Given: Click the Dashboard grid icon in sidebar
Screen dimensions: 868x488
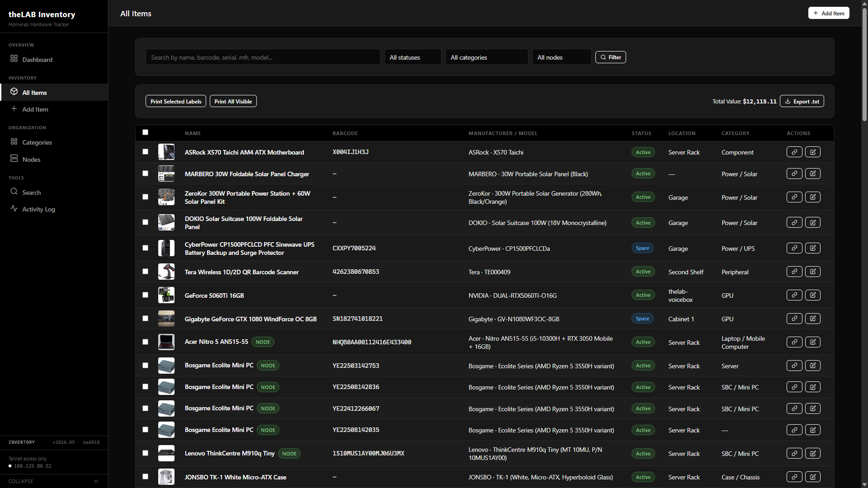Looking at the screenshot, I should click(x=14, y=59).
